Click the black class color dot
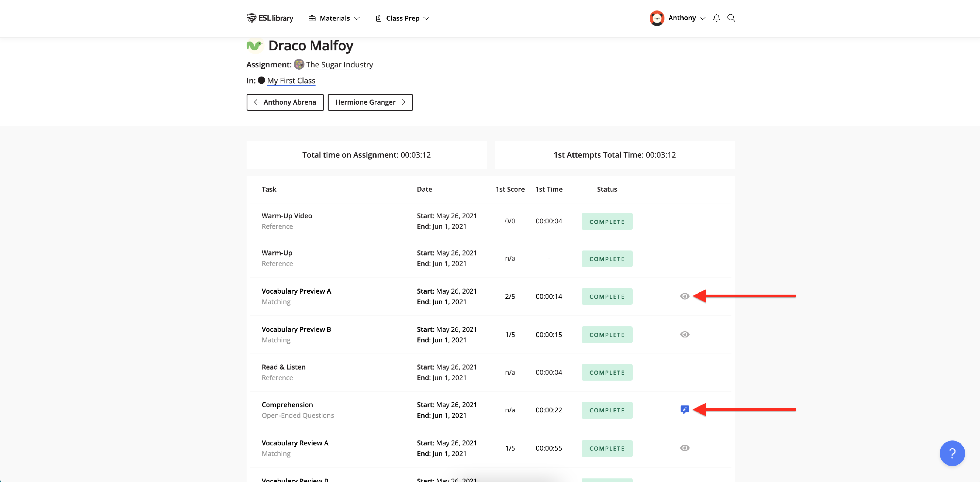Viewport: 980px width, 482px height. pos(261,80)
